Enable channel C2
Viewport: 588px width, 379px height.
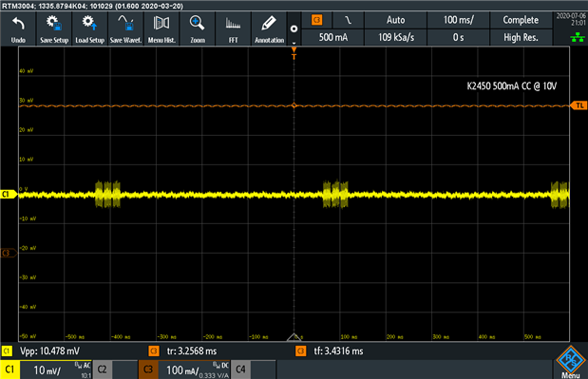click(102, 370)
